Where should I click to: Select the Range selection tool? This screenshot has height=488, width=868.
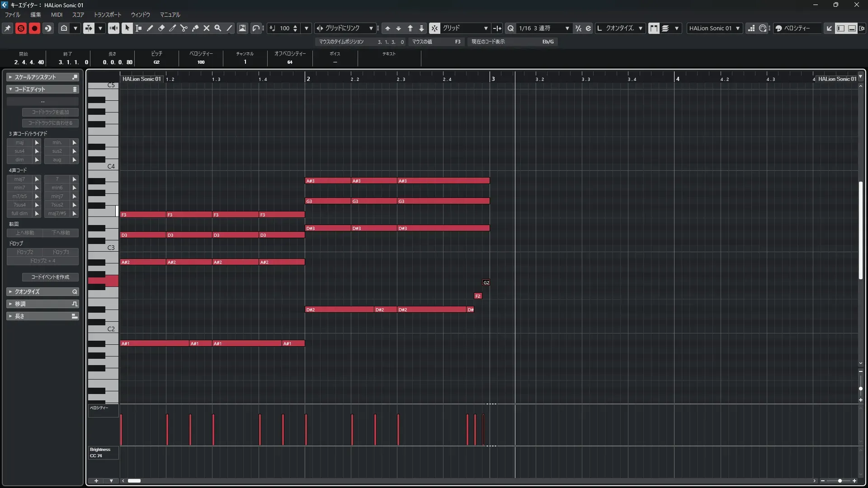[139, 28]
